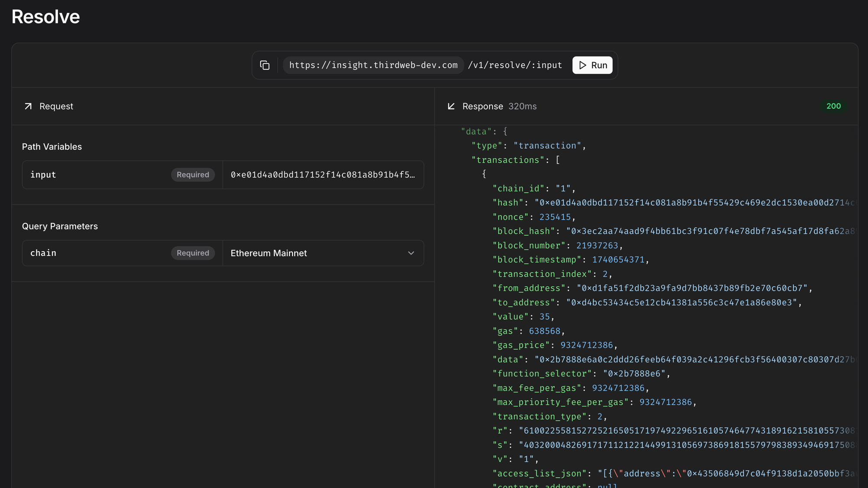Screen dimensions: 868x488
Task: Click the insight.thirdweb-dev.com base URL
Action: pos(373,65)
